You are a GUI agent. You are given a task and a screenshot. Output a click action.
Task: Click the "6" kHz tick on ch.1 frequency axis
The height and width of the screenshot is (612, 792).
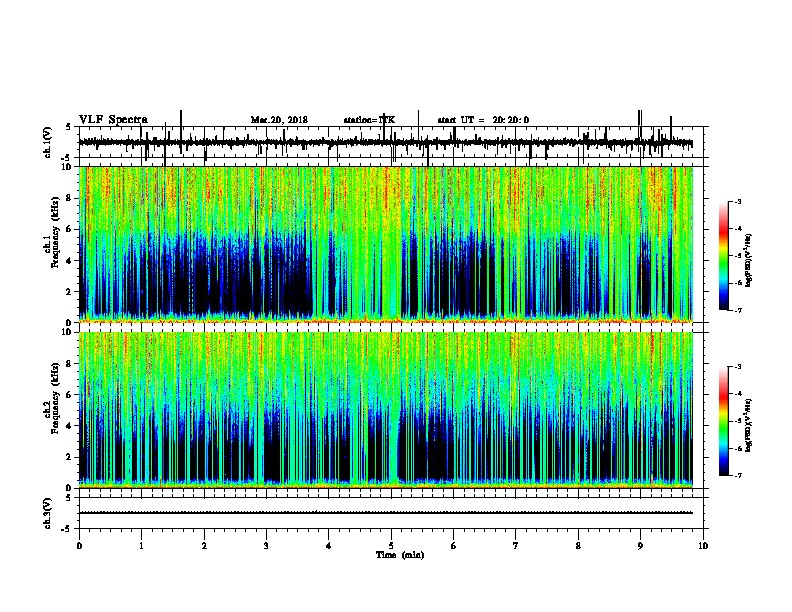70,229
